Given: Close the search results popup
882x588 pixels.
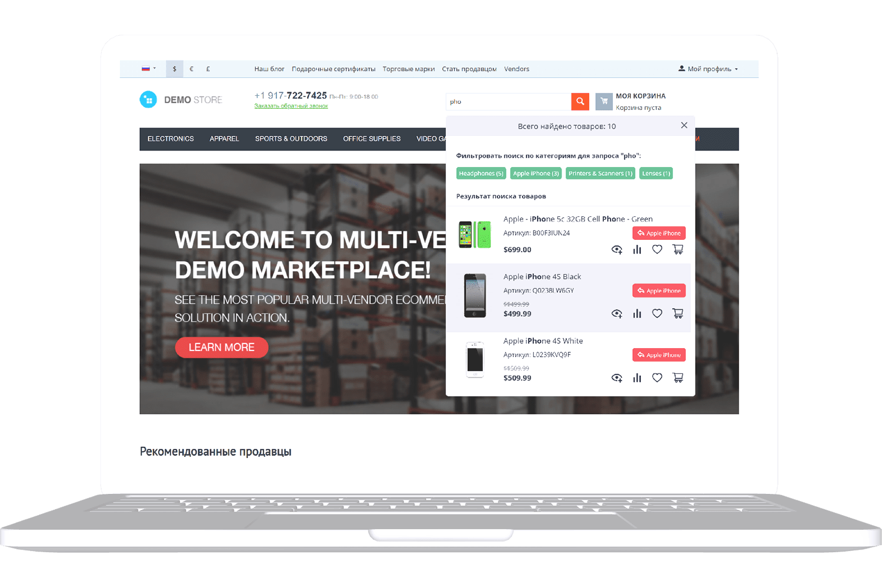Looking at the screenshot, I should click(x=684, y=125).
